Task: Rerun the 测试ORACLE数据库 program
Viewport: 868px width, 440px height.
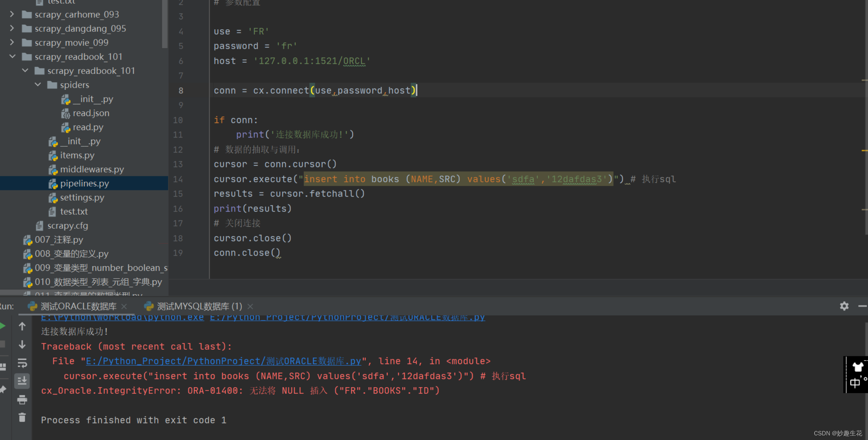Action: coord(3,326)
